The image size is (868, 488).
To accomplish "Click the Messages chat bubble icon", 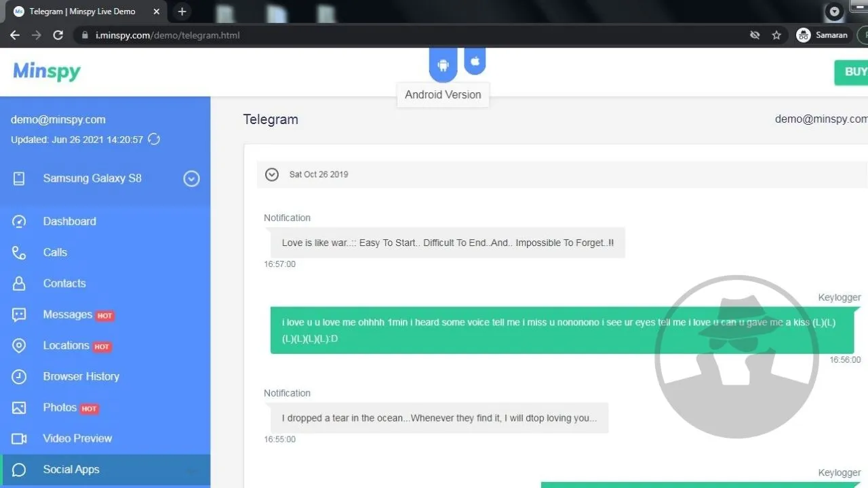I will click(19, 315).
